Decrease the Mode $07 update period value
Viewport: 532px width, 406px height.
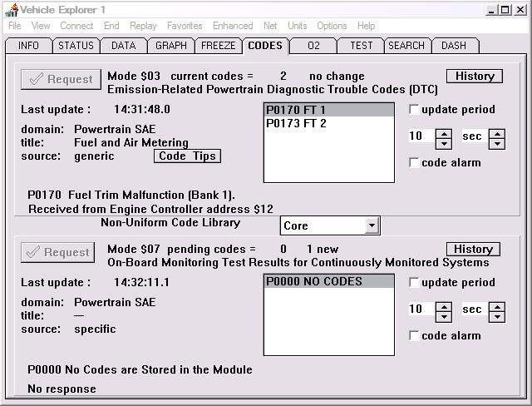[x=444, y=316]
